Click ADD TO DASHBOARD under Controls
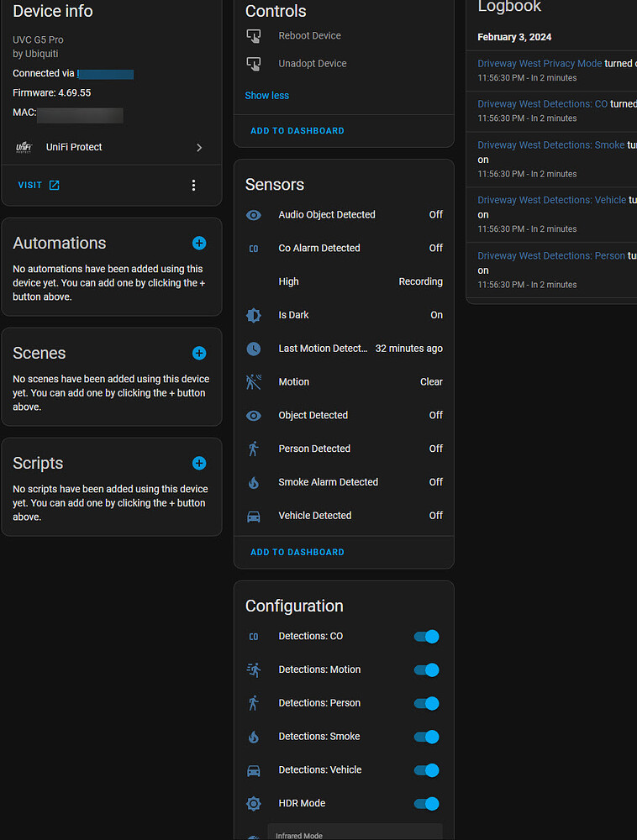This screenshot has width=637, height=840. 297,131
